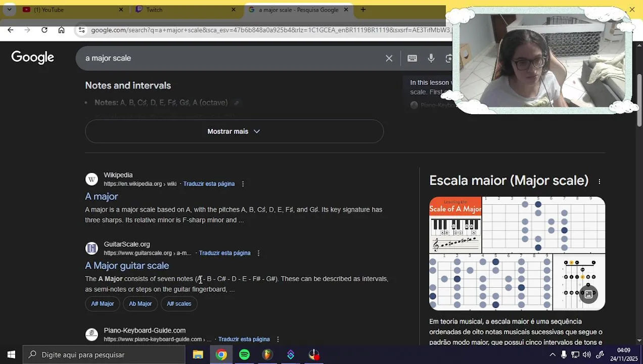Screen dimensions: 643x364
Task: Open the volume control in tray
Action: click(587, 355)
